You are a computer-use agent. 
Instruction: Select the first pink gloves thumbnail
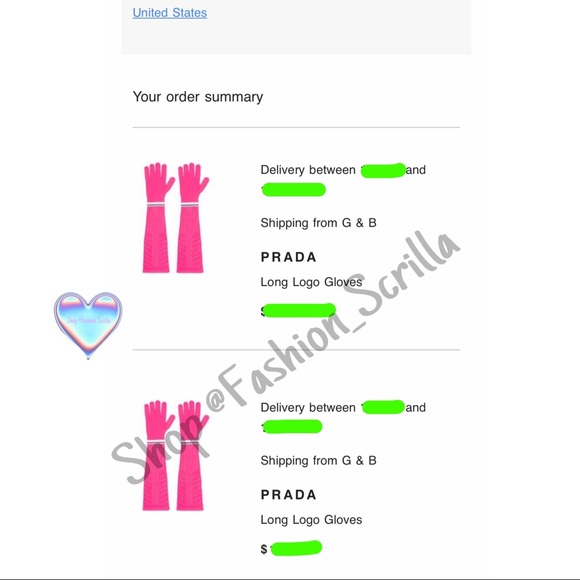pyautogui.click(x=176, y=218)
